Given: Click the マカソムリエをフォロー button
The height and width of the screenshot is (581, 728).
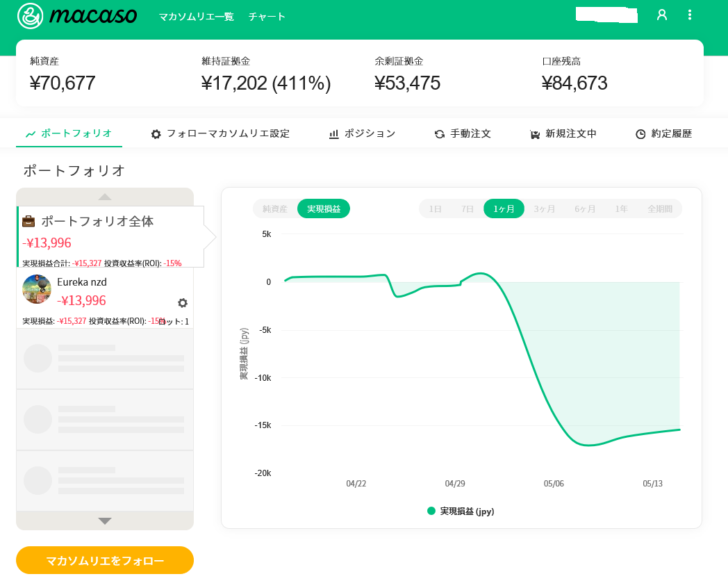Looking at the screenshot, I should pyautogui.click(x=105, y=560).
